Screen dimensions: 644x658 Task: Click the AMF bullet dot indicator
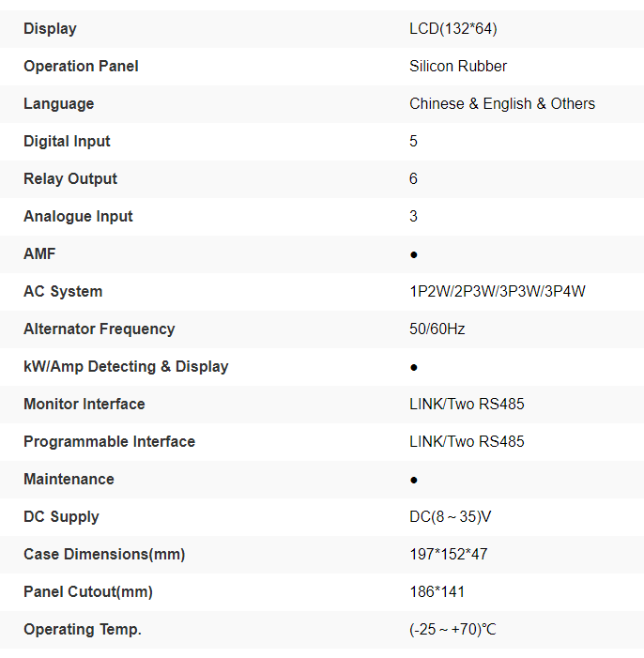click(414, 254)
